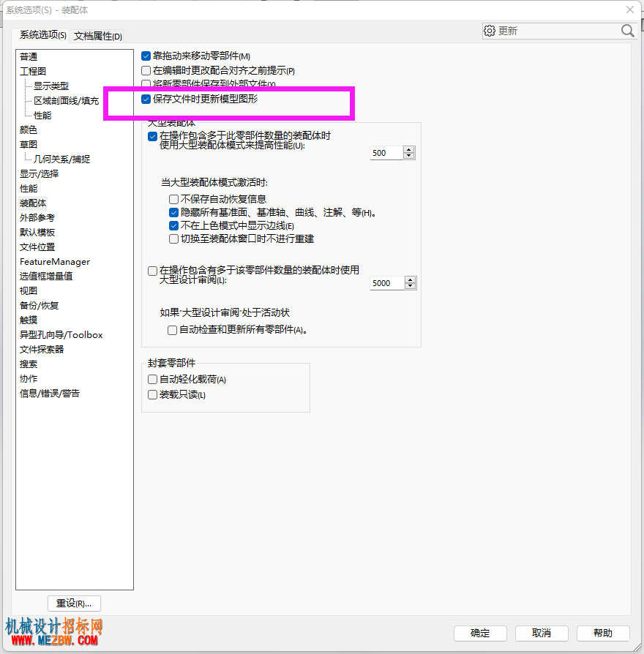Select 视图 in options tree
644x654 pixels.
(29, 290)
